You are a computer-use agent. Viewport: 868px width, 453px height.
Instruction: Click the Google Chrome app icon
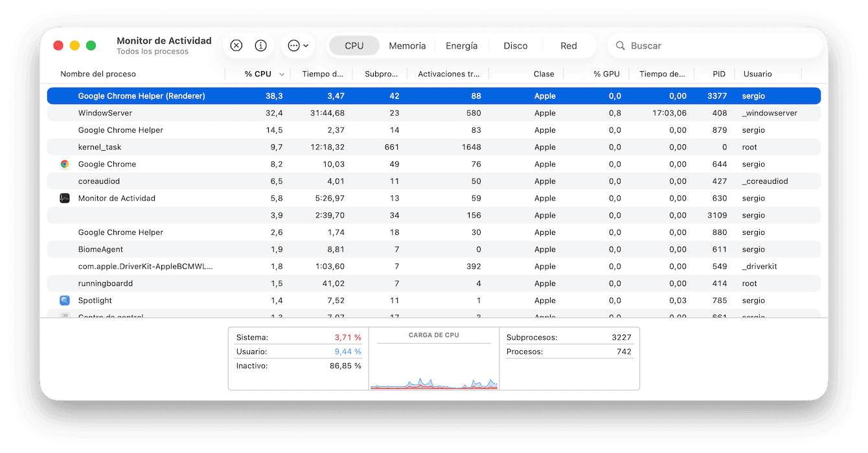tap(65, 164)
